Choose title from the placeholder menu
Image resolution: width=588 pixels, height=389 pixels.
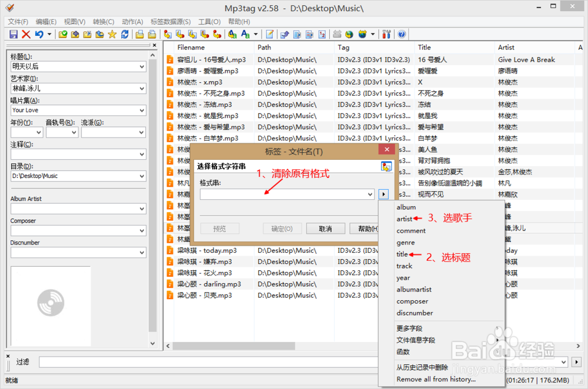[402, 254]
